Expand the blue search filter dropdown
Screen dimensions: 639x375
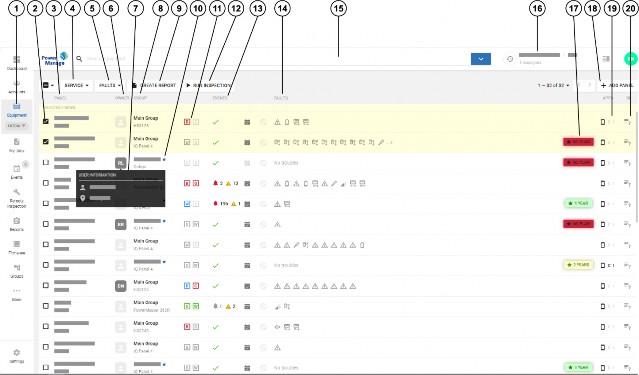pos(481,59)
